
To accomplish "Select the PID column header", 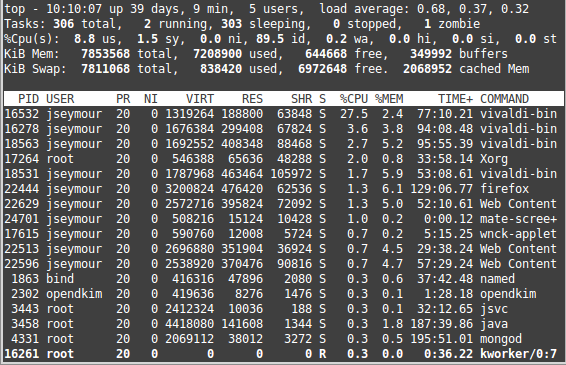I will click(x=28, y=99).
